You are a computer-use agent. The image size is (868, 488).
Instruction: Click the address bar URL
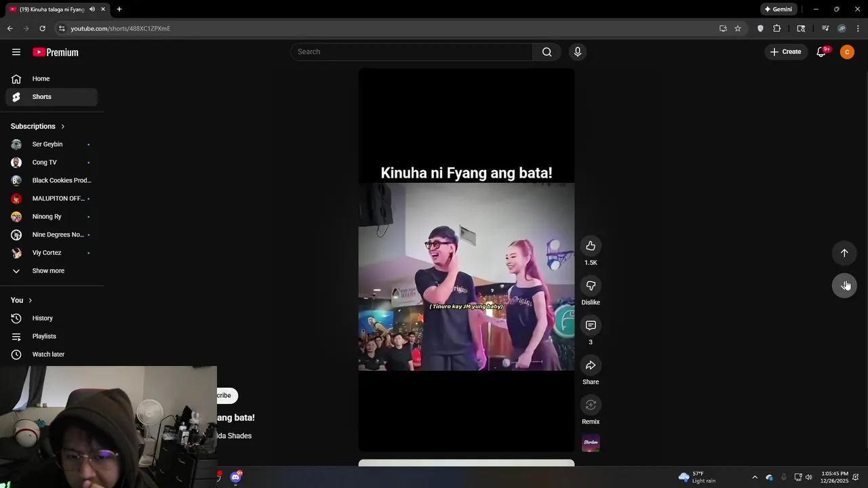[x=121, y=28]
